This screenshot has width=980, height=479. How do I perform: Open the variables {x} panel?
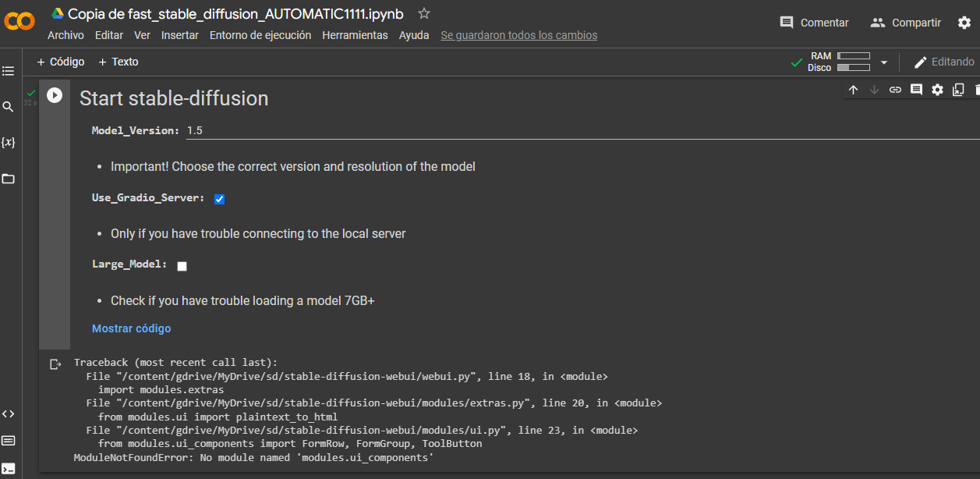click(x=8, y=142)
